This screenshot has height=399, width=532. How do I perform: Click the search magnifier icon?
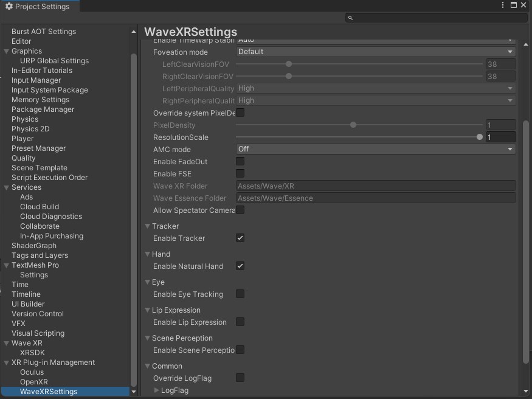coord(350,18)
